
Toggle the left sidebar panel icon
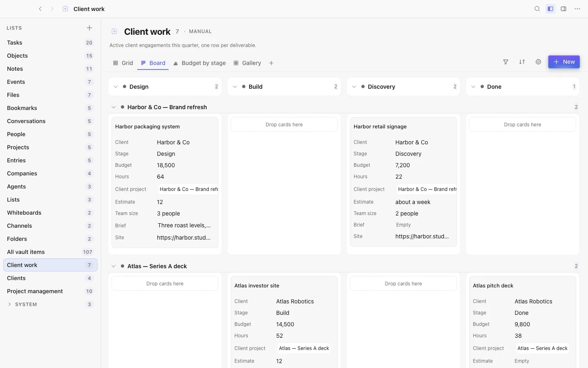coord(550,9)
